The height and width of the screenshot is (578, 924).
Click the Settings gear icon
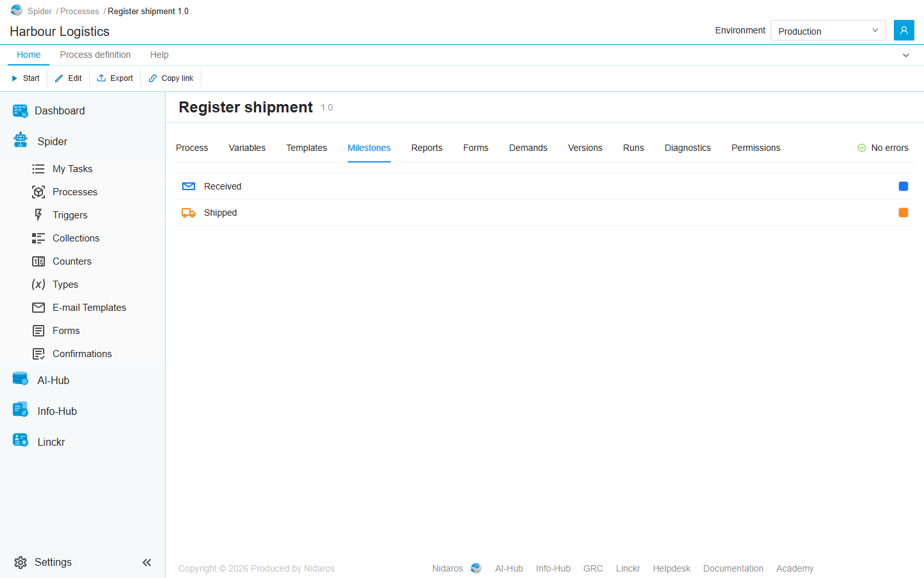21,563
